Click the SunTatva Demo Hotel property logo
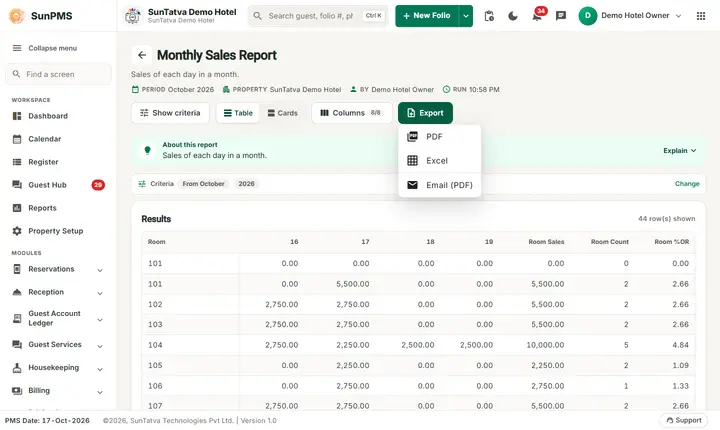This screenshot has height=430, width=720. coord(133,16)
